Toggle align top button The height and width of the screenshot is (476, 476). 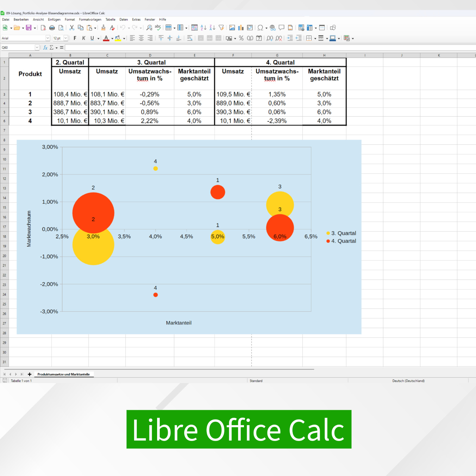click(161, 38)
